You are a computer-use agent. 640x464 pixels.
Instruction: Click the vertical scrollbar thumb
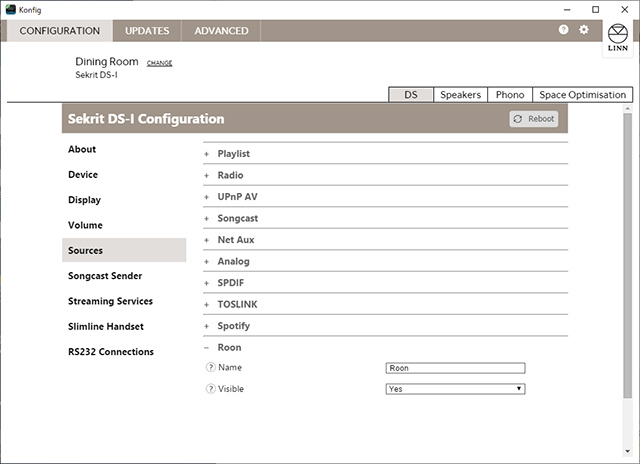click(x=627, y=255)
